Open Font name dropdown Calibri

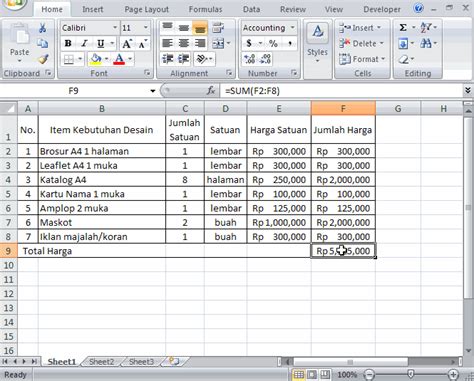(x=115, y=28)
